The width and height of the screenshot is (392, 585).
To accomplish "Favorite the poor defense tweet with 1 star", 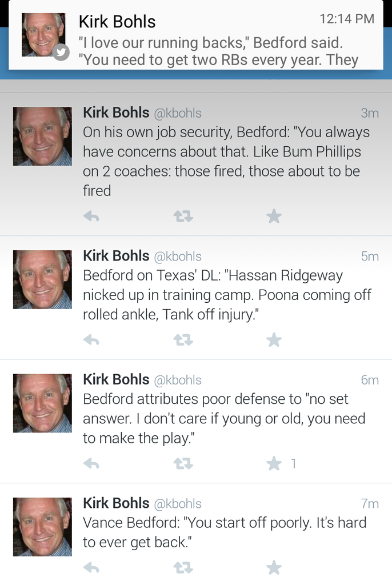I will click(274, 463).
